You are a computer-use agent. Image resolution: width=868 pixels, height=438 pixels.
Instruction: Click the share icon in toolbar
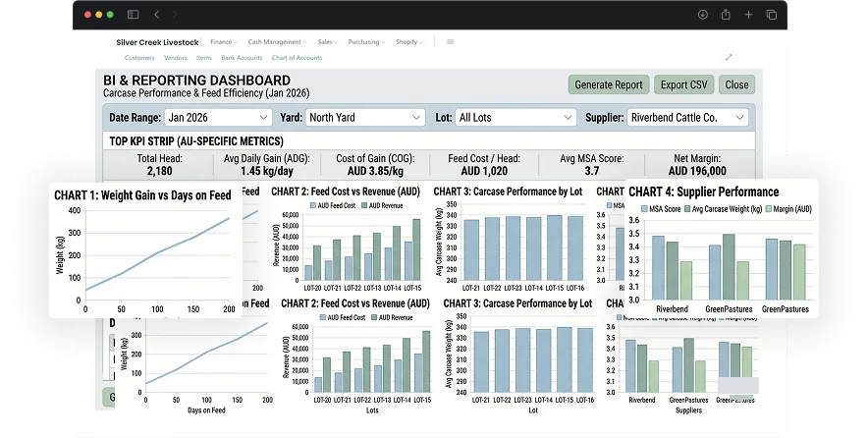pyautogui.click(x=726, y=15)
